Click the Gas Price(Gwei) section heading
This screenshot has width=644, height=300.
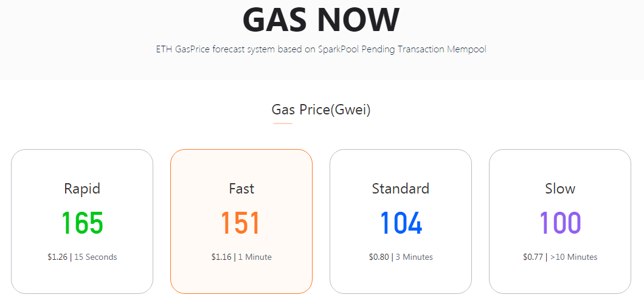tap(321, 110)
